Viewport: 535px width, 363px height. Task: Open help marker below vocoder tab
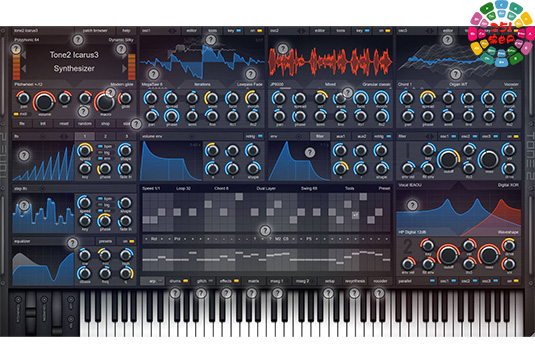coord(379,293)
